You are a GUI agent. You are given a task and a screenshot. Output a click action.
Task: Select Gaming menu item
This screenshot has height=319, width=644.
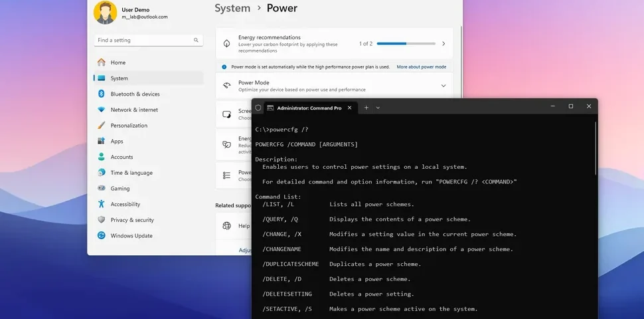click(148, 188)
